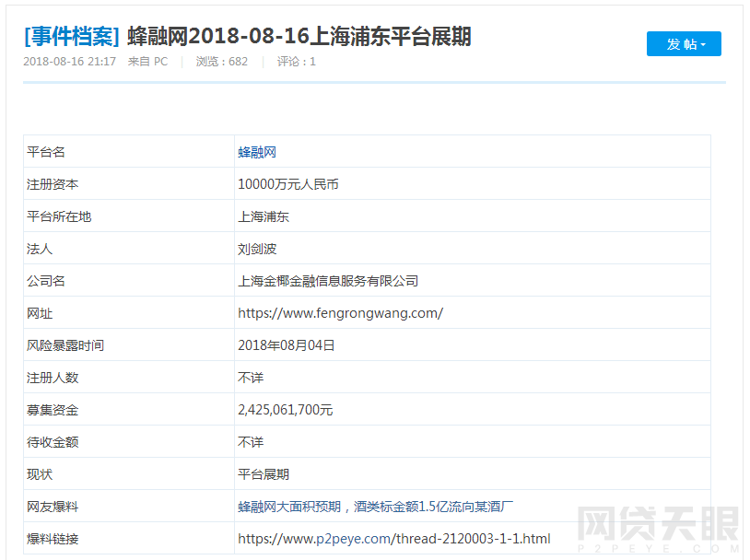Select the fengrongwang.com website URL

coord(341,313)
